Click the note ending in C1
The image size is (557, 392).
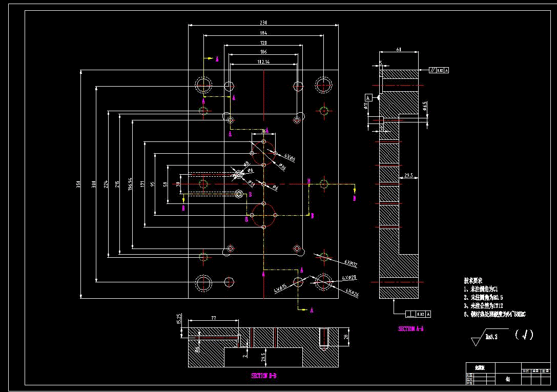point(481,289)
